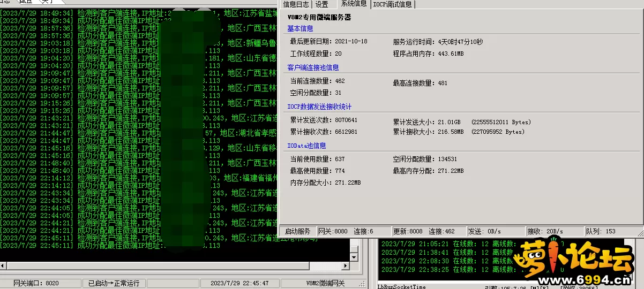Click the 22:14:12 福建省 log line
Screen dimensions: 644x289
tap(139, 178)
